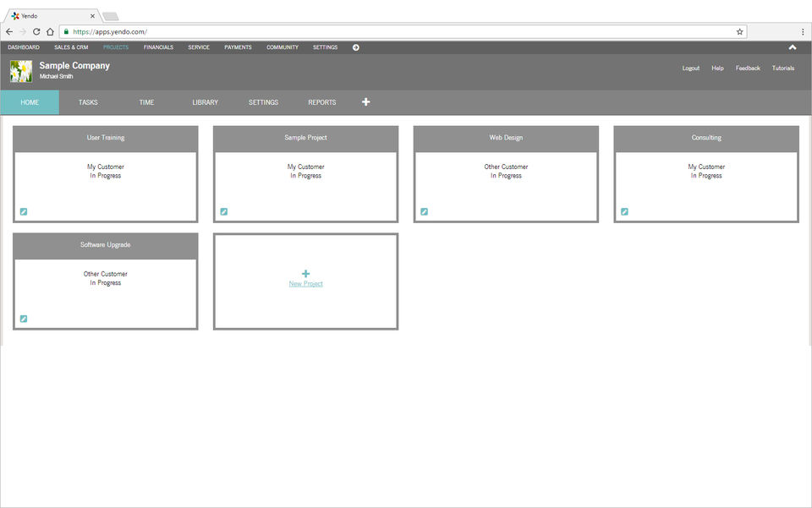Image resolution: width=812 pixels, height=508 pixels.
Task: Open the Community menu
Action: (x=283, y=47)
